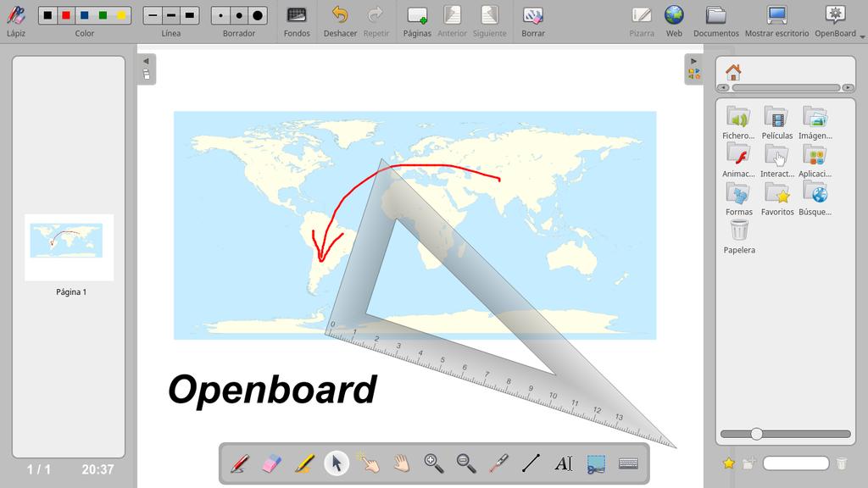Select the pink eraser tool
868x488 pixels.
[271, 463]
